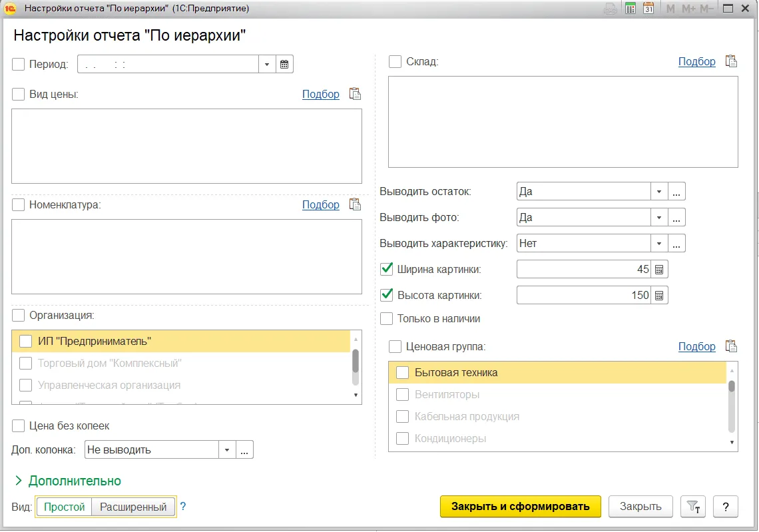Click ellipsis button for Выводить остаток
This screenshot has width=759, height=532.
(676, 192)
